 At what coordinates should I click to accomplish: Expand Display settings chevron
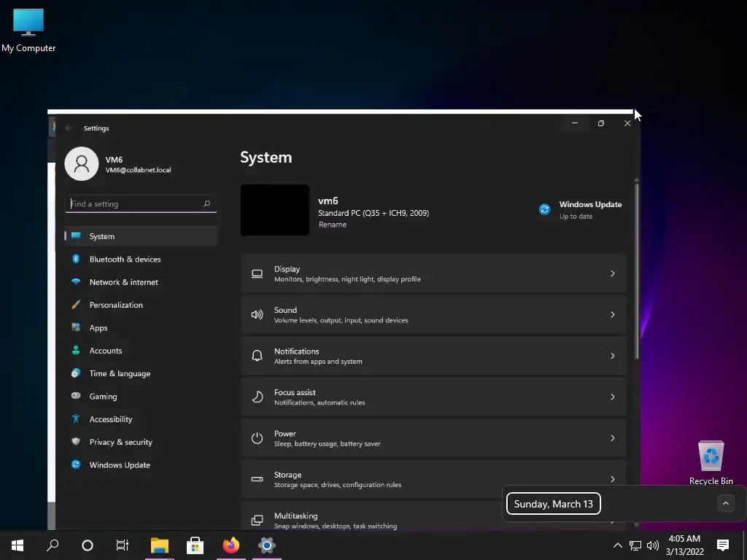tap(612, 274)
